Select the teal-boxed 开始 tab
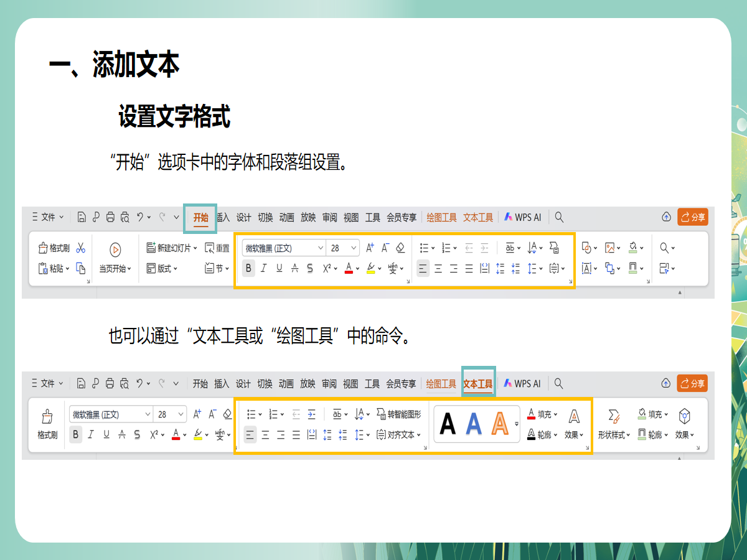This screenshot has height=560, width=747. (200, 217)
